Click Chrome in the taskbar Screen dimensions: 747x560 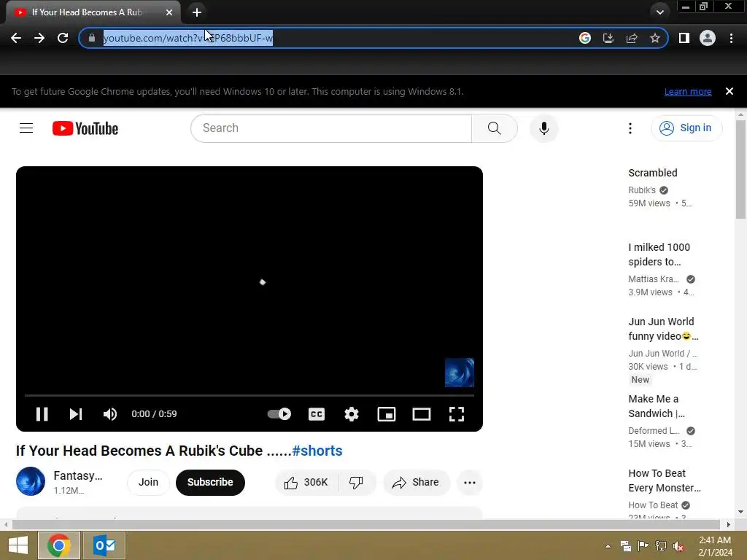coord(59,545)
